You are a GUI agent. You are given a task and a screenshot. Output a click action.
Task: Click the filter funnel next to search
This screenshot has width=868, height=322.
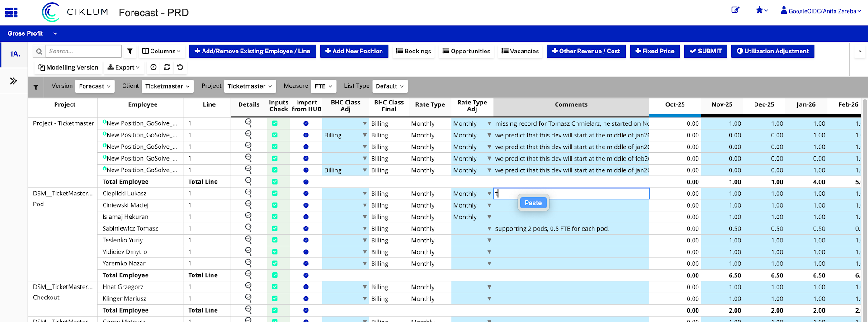tap(130, 51)
